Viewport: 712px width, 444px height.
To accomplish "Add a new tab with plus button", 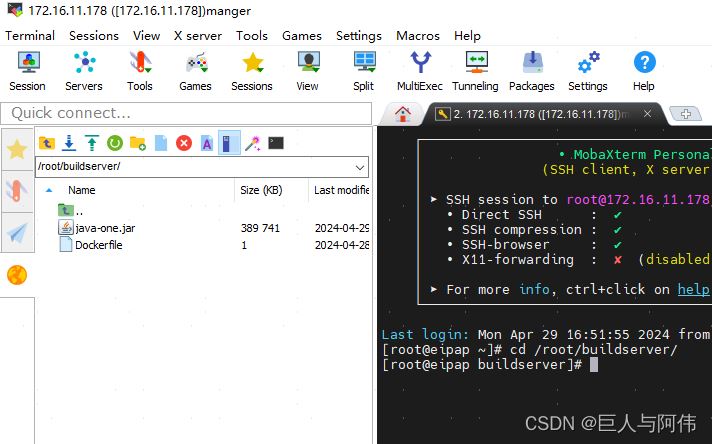I will click(x=686, y=114).
